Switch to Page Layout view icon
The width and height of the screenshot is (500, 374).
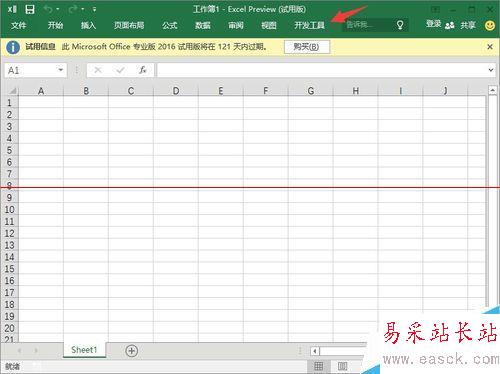342,366
